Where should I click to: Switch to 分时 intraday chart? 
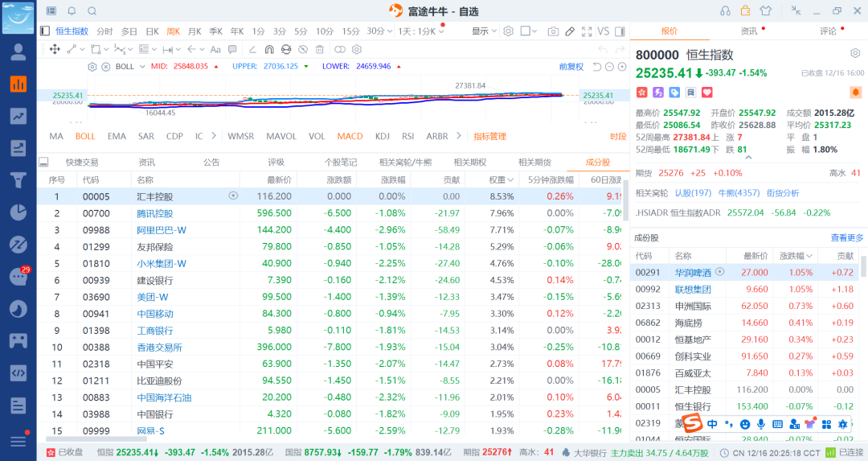tap(104, 31)
